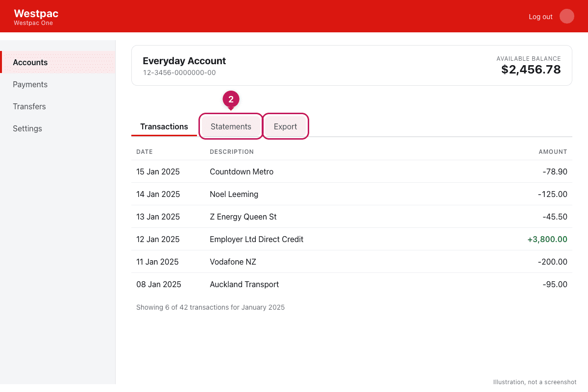
Task: Select the Countdown Metro transaction
Action: 352,171
